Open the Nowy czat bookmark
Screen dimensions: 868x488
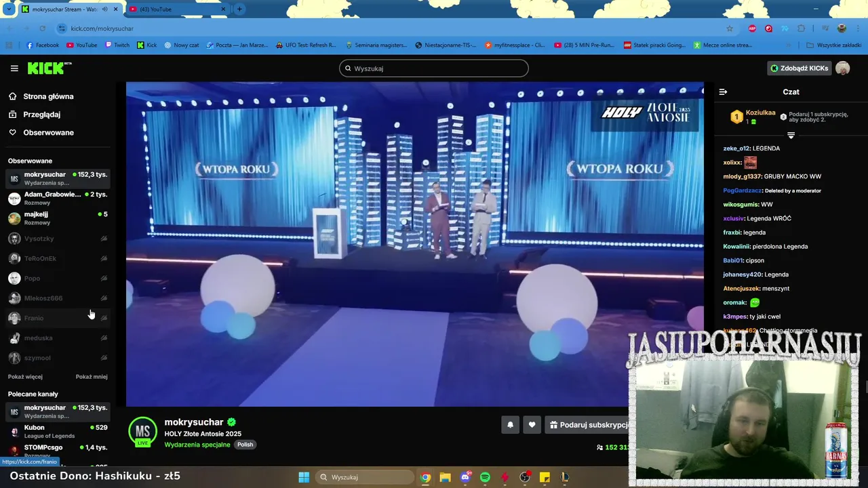point(182,45)
